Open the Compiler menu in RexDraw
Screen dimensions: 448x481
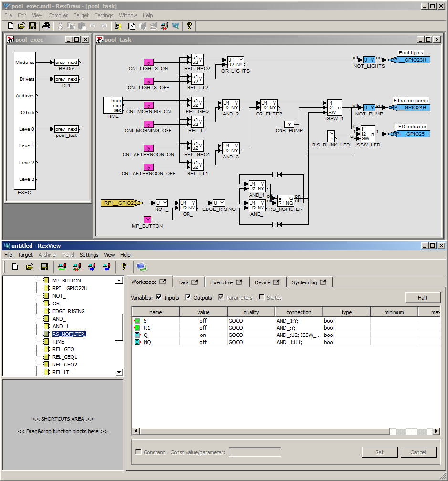click(x=58, y=15)
